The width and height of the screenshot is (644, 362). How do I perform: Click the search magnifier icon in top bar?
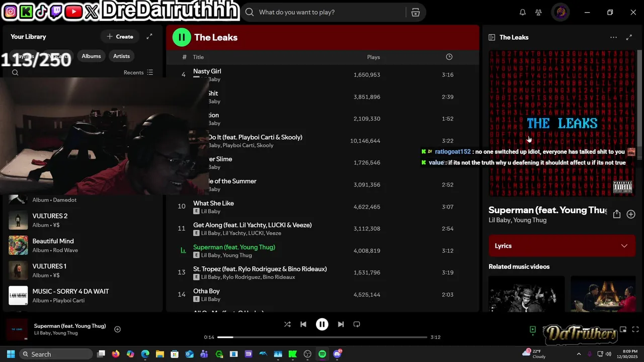(x=250, y=12)
